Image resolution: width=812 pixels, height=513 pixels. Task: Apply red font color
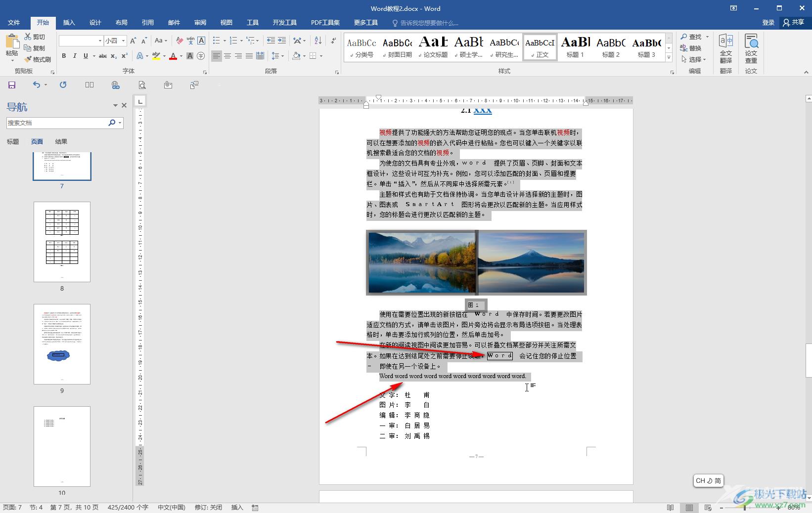coord(173,56)
